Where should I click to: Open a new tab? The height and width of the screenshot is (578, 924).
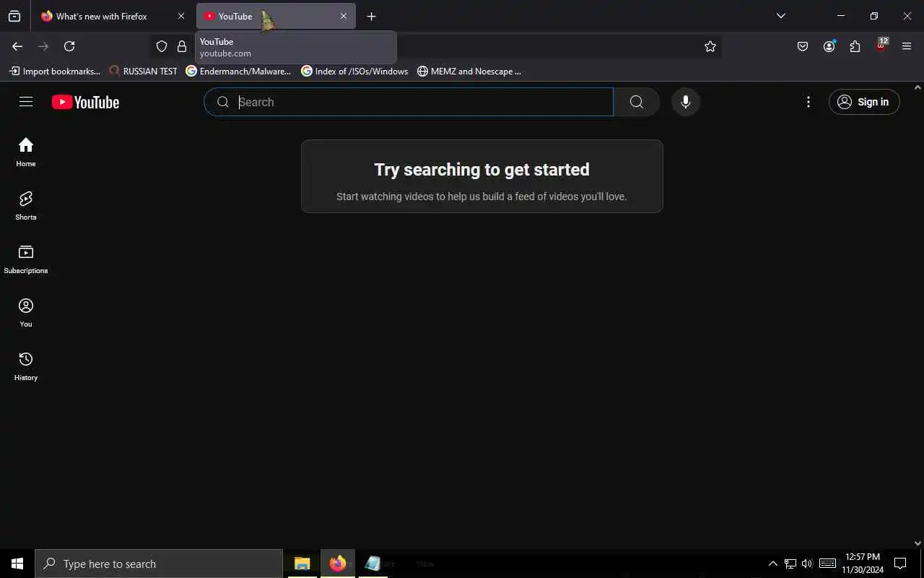pyautogui.click(x=371, y=16)
